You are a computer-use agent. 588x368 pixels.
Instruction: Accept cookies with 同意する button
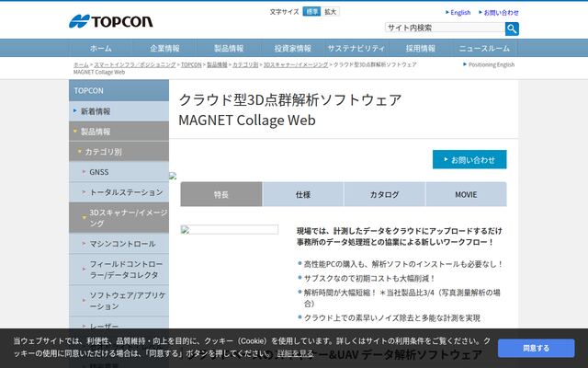pos(537,348)
